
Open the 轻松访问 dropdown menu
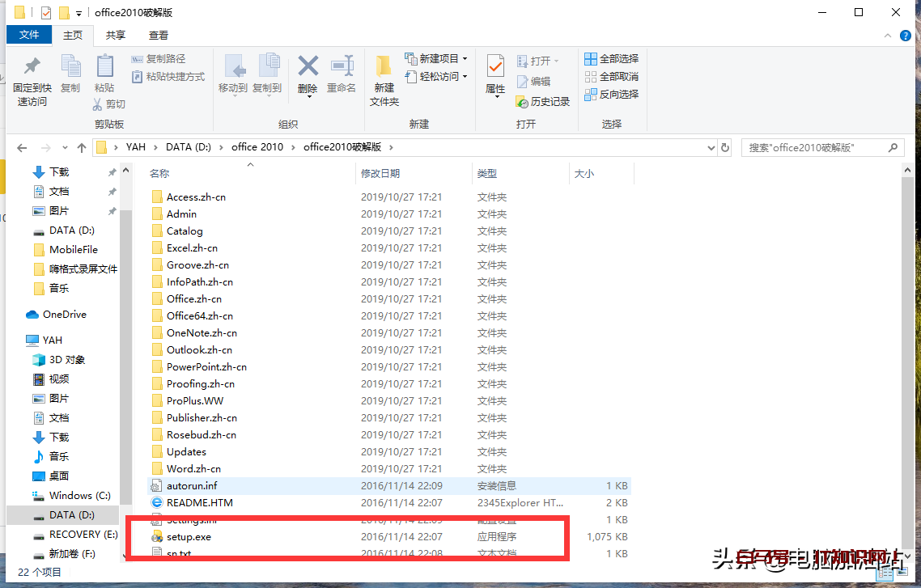438,77
